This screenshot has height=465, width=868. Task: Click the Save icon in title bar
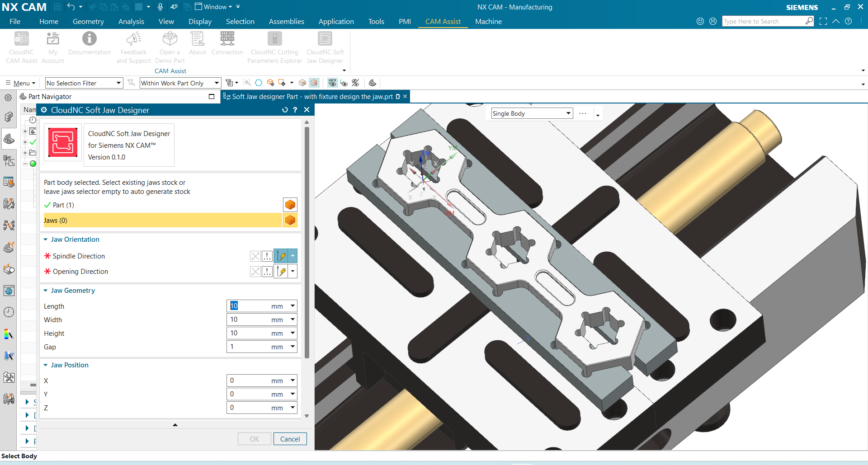click(57, 7)
